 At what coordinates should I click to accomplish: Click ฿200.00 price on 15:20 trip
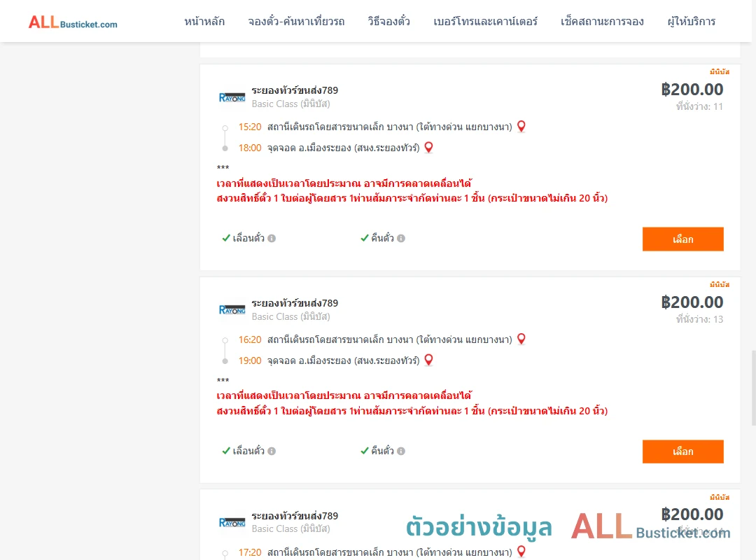click(x=692, y=89)
